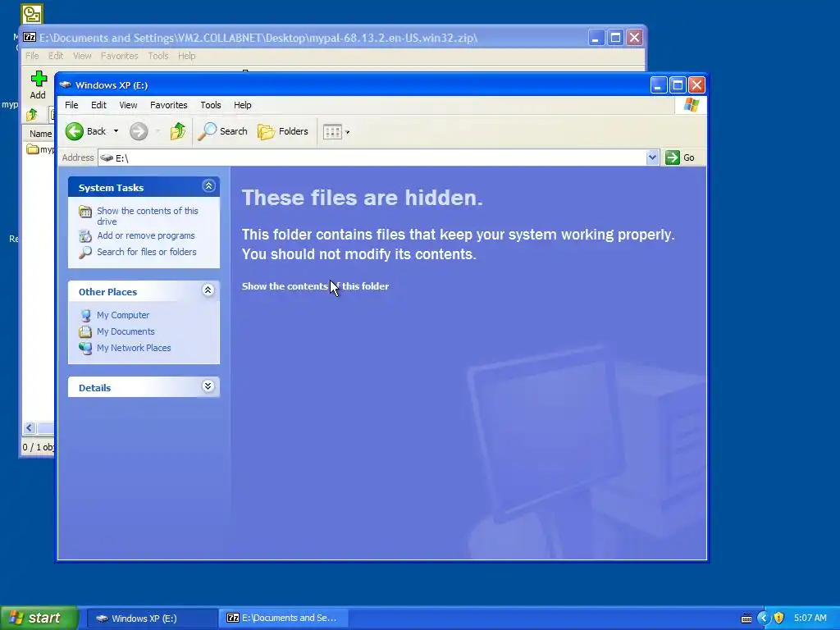The width and height of the screenshot is (840, 630).
Task: Click the Name column header in 7-Zip
Action: [x=40, y=134]
